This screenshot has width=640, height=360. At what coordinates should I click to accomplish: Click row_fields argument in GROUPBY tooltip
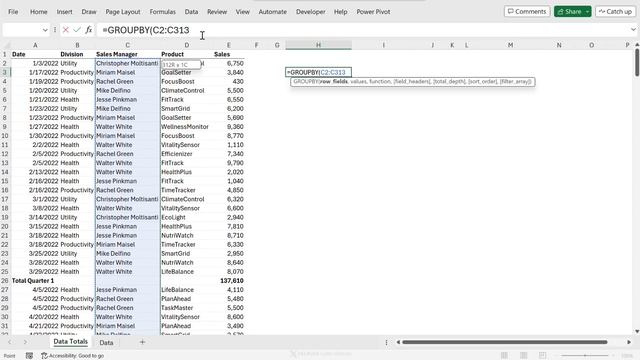334,82
